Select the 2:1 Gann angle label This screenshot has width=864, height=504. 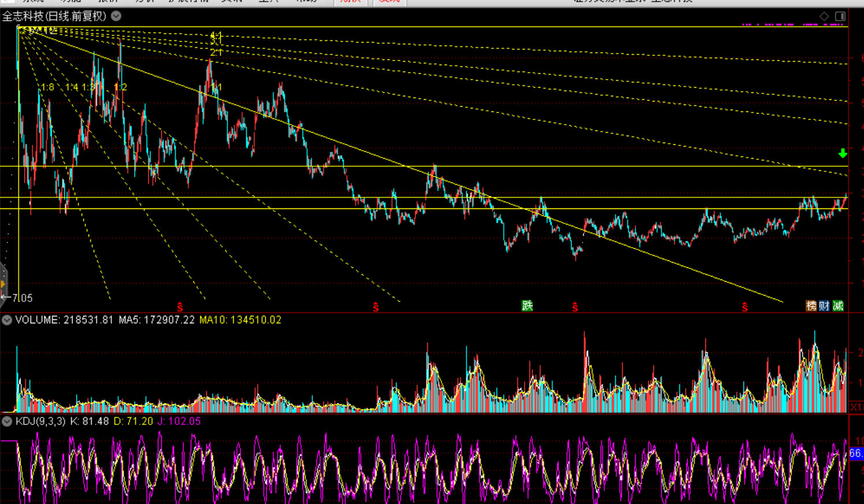[x=216, y=53]
